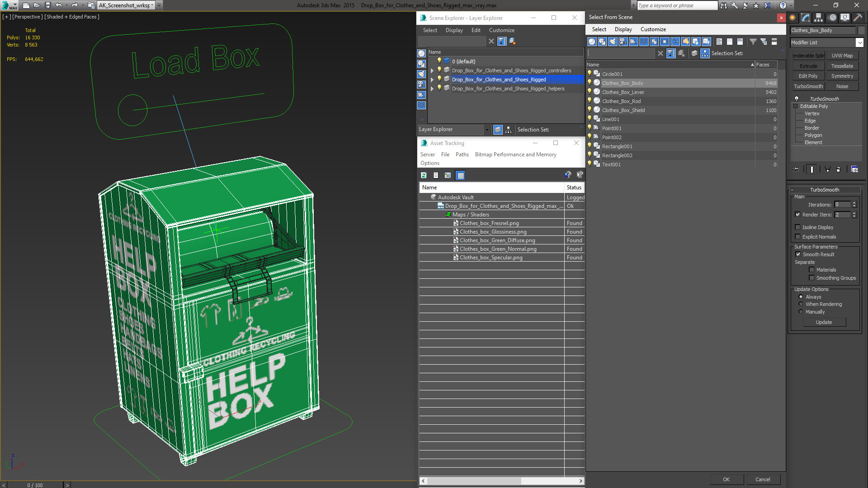
Task: Click the funnel filter icon in Select From Scene
Action: (x=753, y=42)
